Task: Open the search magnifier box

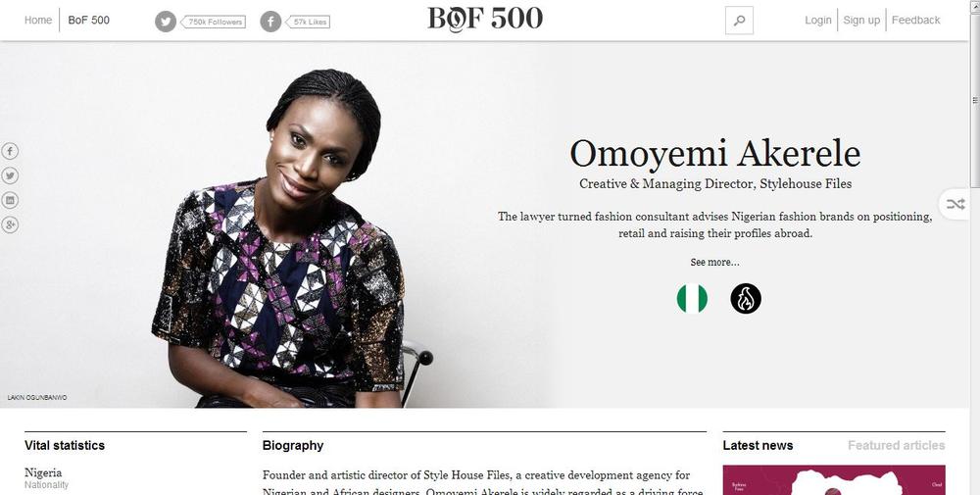Action: tap(739, 20)
